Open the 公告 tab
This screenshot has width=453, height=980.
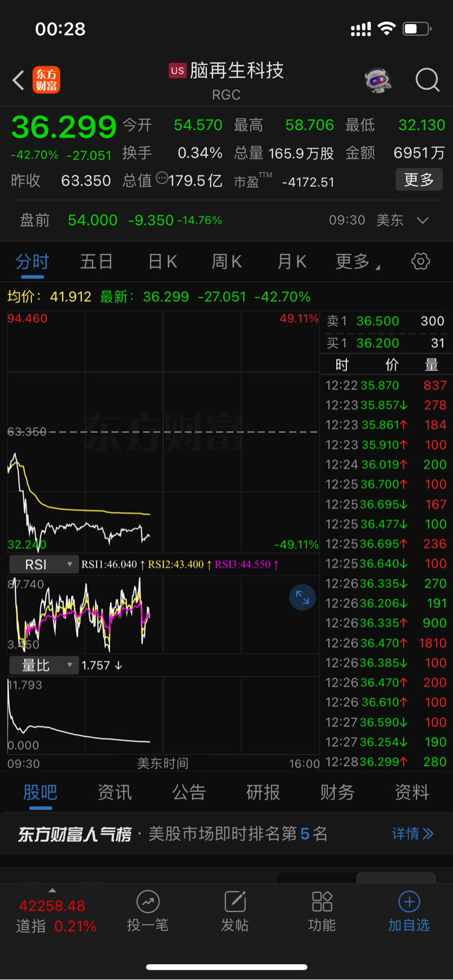pos(189,792)
